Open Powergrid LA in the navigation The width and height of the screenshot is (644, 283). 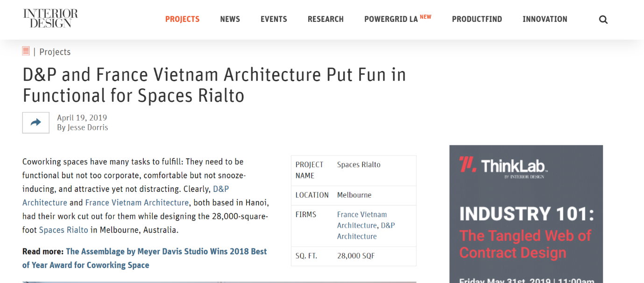397,19
